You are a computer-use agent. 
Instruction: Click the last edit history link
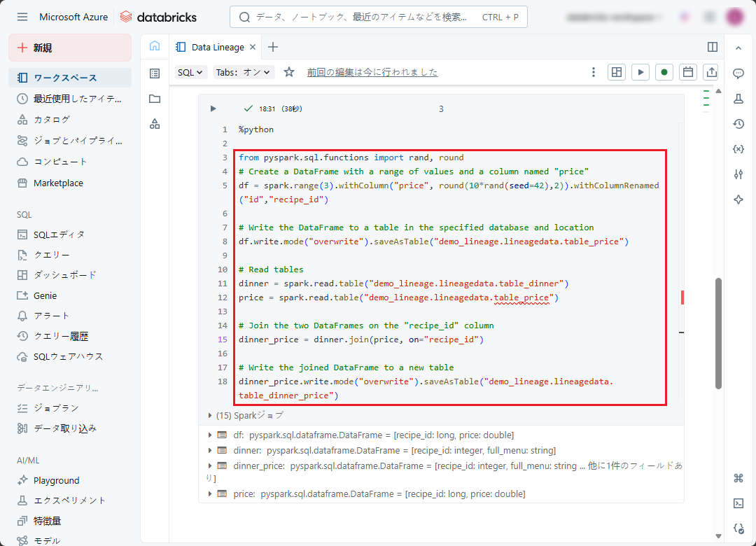click(372, 72)
